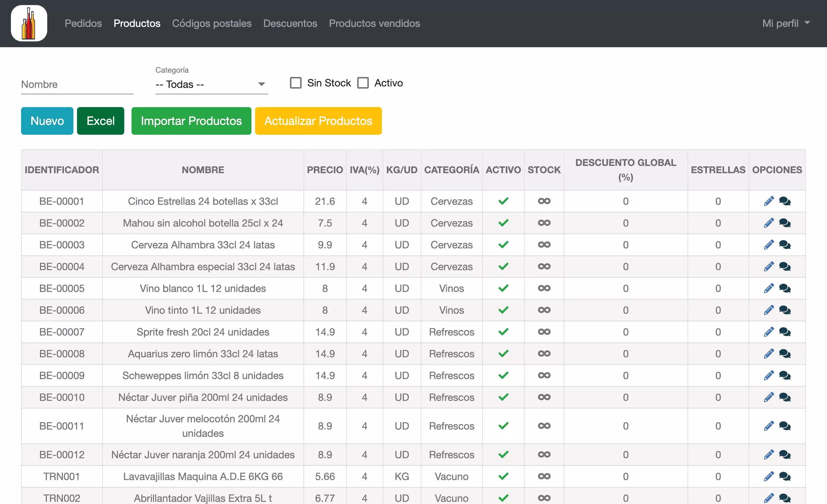Screen dimensions: 827x504
Task: Click price 21.6 cell
Action: (325, 201)
